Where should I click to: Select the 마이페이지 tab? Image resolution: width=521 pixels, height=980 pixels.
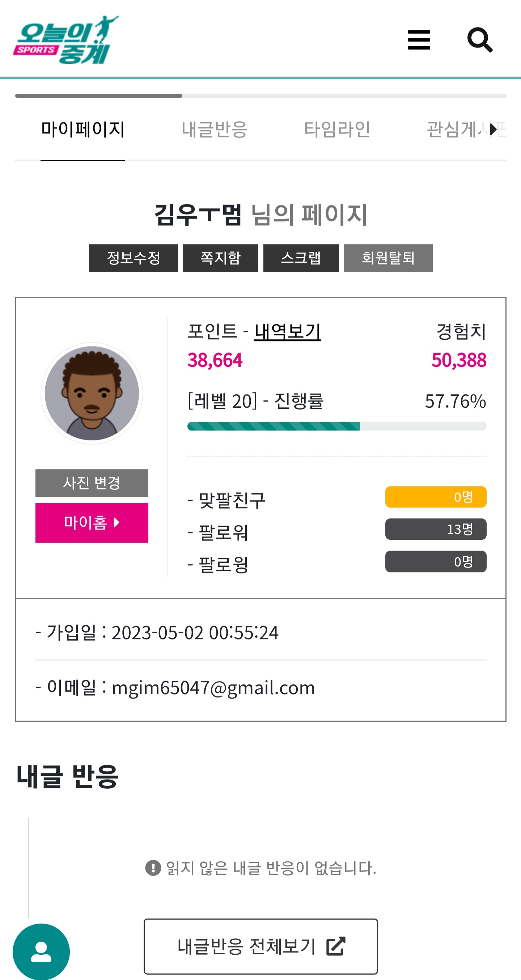click(82, 130)
